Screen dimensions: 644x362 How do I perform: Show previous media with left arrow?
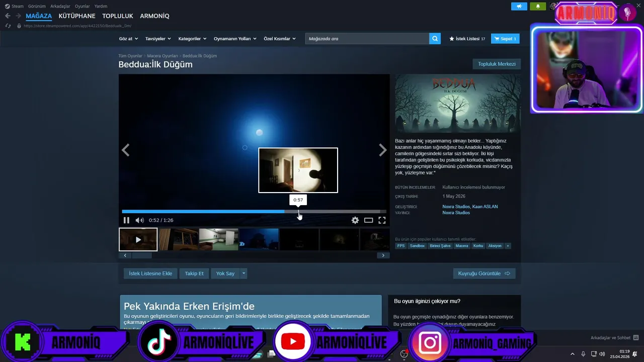pyautogui.click(x=126, y=150)
